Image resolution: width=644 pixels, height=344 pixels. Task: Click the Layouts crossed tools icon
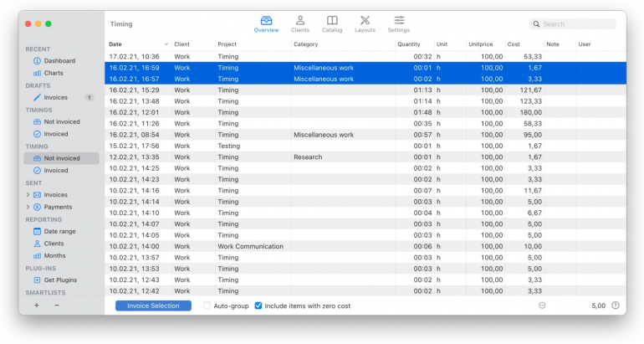[x=365, y=20]
